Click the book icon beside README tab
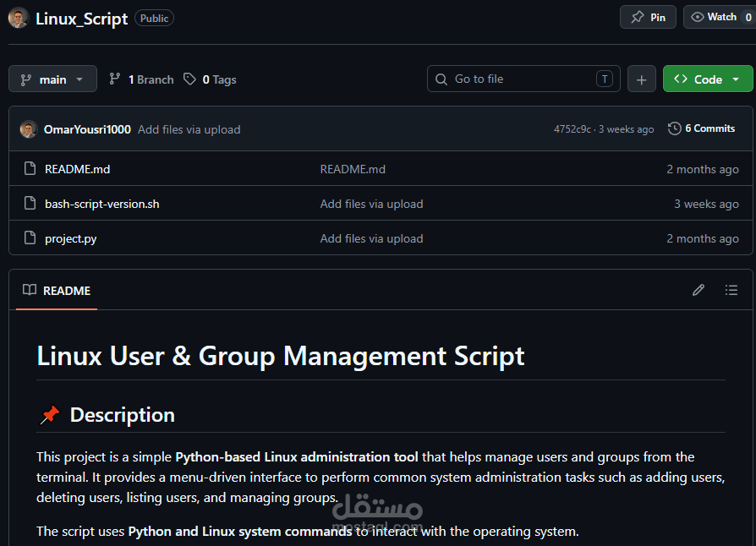The height and width of the screenshot is (546, 756). click(x=30, y=290)
